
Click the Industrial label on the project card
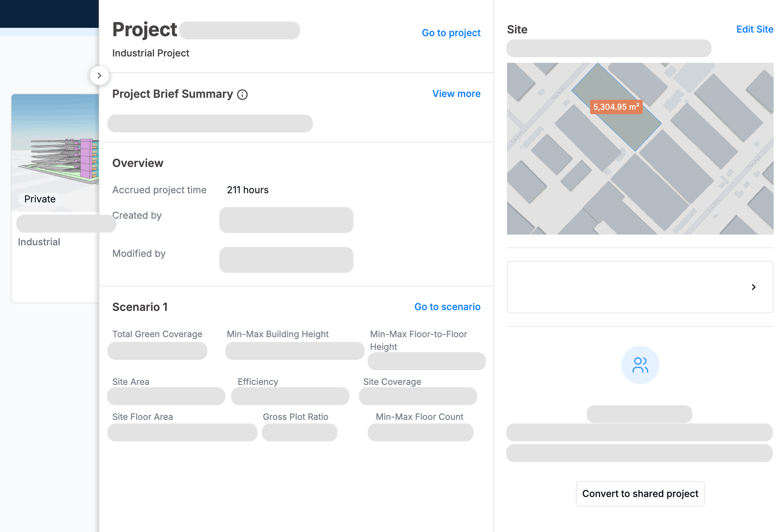(x=39, y=242)
